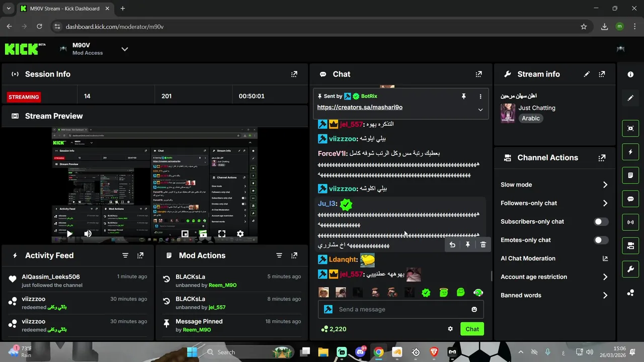
Task: Pop out the Activity Feed panel
Action: pyautogui.click(x=140, y=255)
